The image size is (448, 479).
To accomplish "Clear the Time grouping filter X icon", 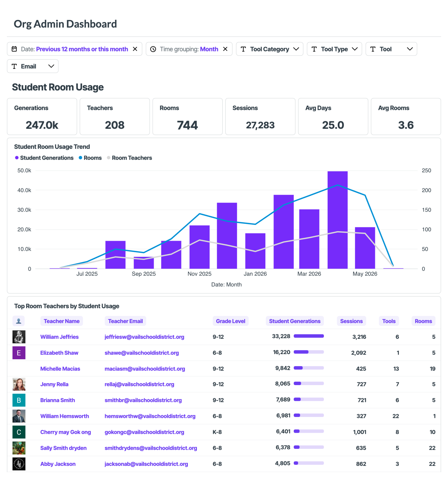I will point(225,49).
